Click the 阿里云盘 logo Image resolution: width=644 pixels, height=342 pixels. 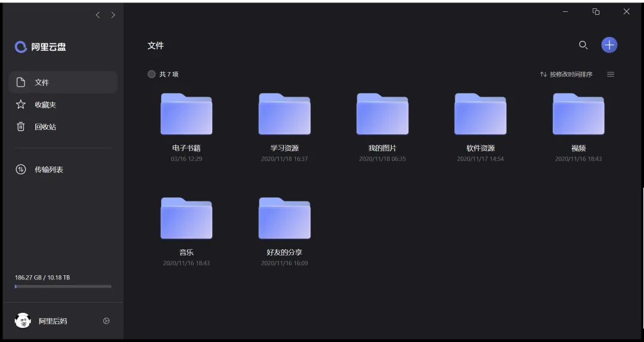tap(41, 47)
